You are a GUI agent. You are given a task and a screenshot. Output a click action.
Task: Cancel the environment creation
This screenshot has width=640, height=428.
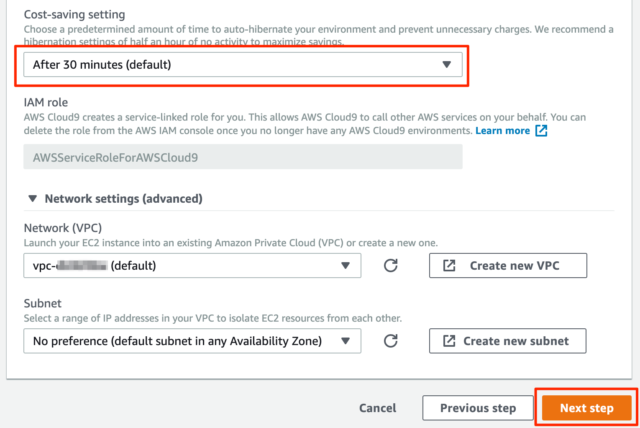click(378, 408)
